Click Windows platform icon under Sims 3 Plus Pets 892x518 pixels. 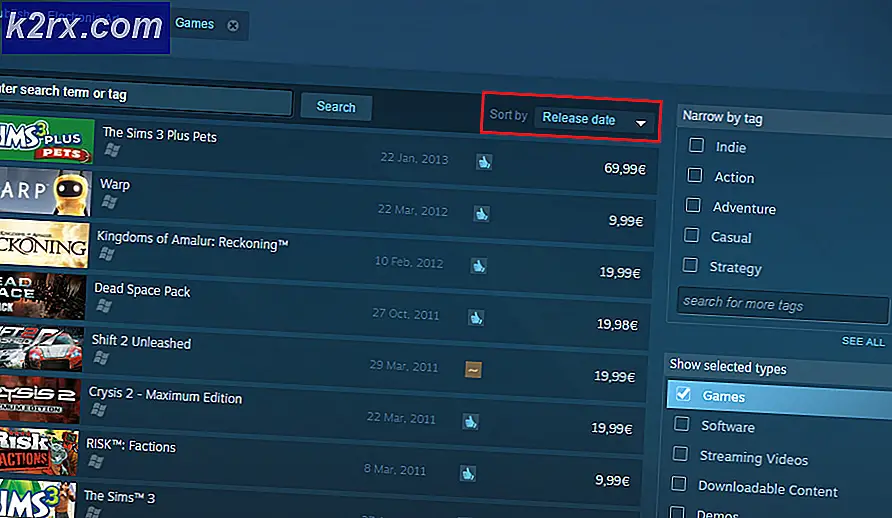coord(112,150)
